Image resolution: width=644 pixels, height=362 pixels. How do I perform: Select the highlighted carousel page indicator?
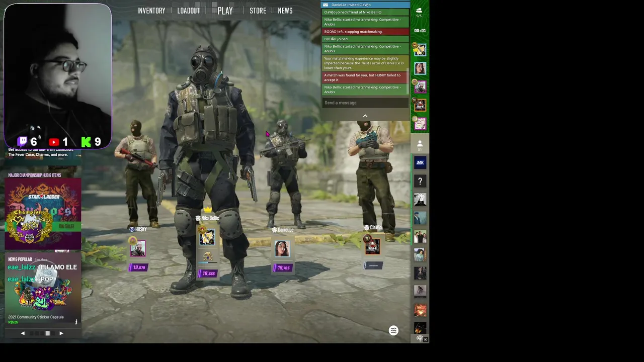click(x=47, y=333)
